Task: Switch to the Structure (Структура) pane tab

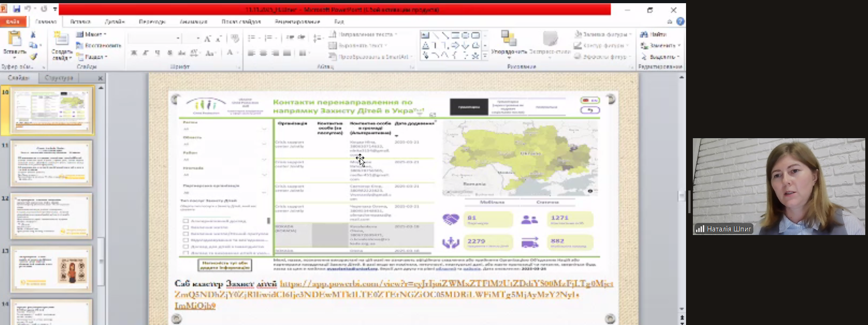Action: [59, 78]
